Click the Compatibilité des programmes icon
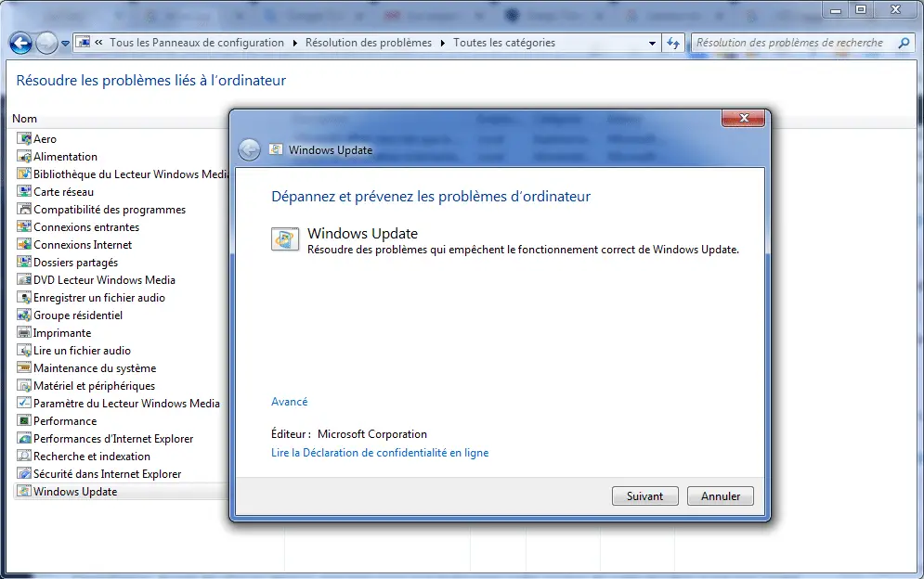This screenshot has height=579, width=924. [x=24, y=210]
